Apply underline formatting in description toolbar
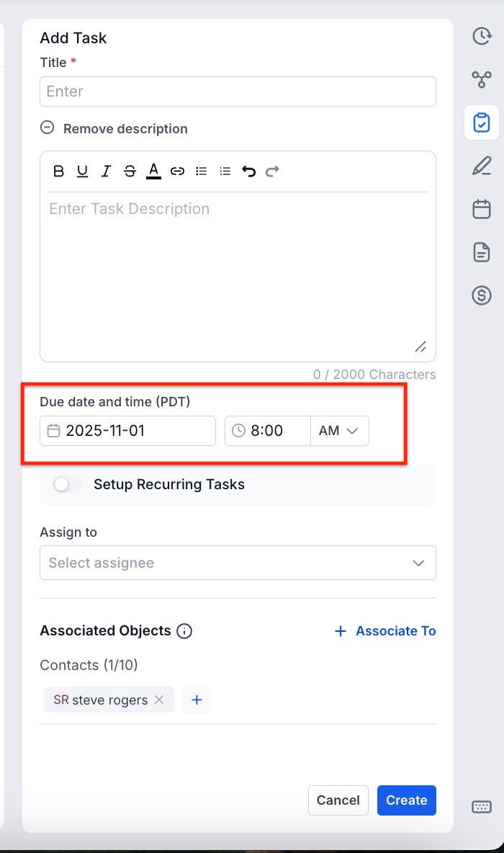The height and width of the screenshot is (853, 504). (83, 171)
